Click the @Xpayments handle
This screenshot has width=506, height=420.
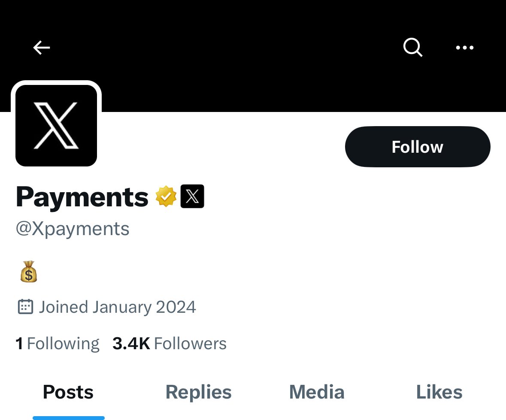point(73,229)
